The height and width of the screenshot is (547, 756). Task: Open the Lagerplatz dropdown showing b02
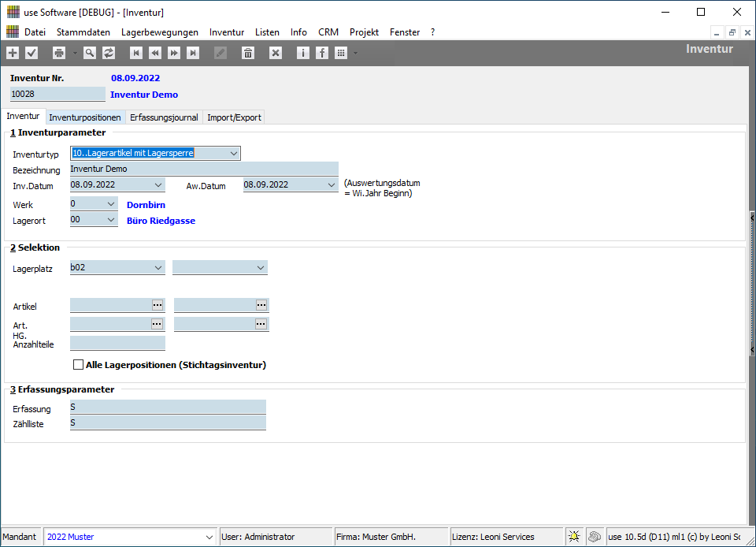tap(158, 268)
